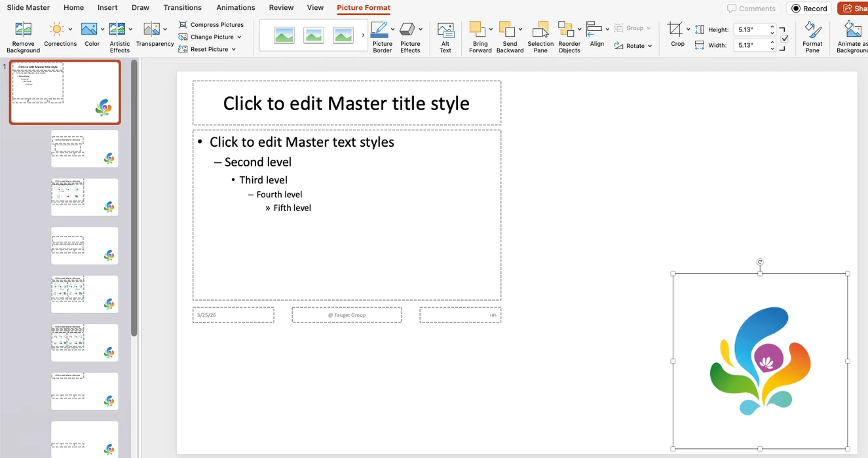Switch to the Slide Master tab
This screenshot has height=458, width=868.
pyautogui.click(x=28, y=7)
